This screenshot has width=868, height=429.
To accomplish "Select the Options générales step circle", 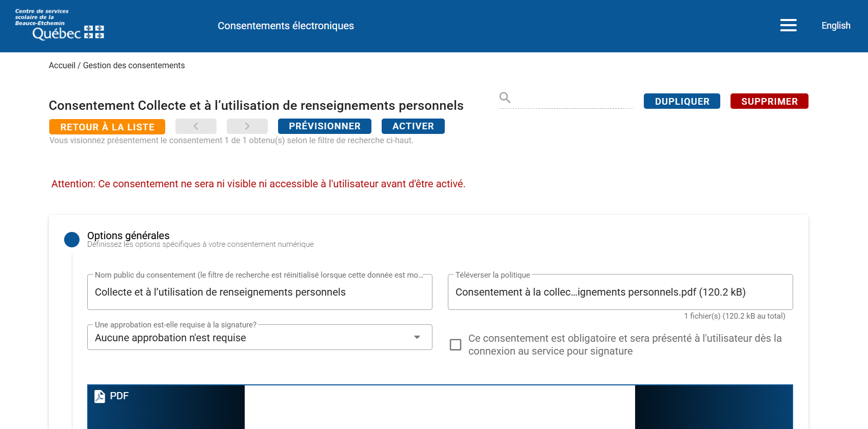I will 72,240.
